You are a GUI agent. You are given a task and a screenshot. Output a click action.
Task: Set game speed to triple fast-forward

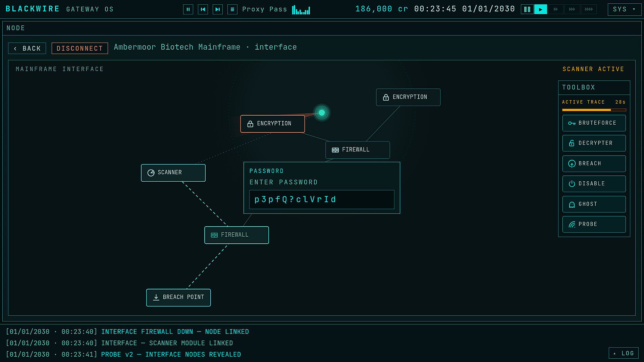point(572,9)
